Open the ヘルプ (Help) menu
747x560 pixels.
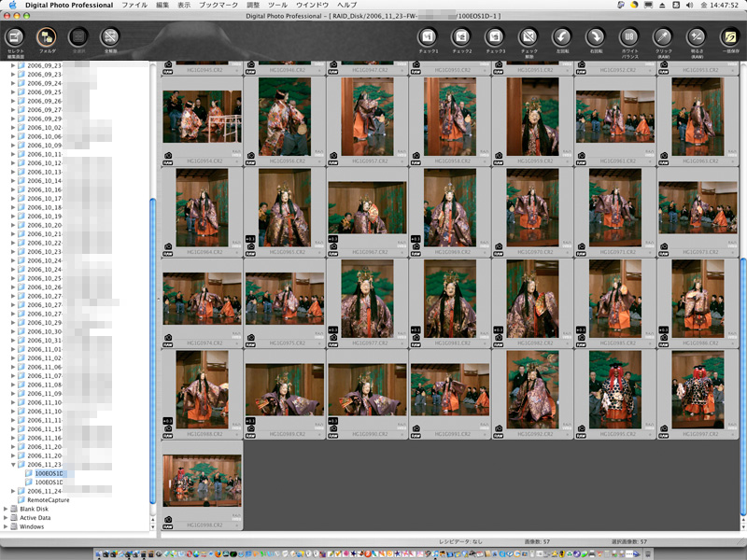(x=346, y=5)
